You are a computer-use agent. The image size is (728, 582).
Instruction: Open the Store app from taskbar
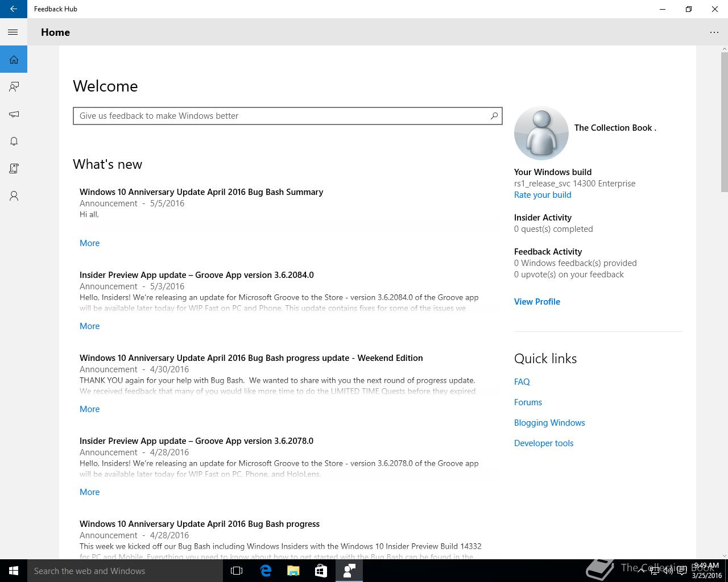click(321, 571)
